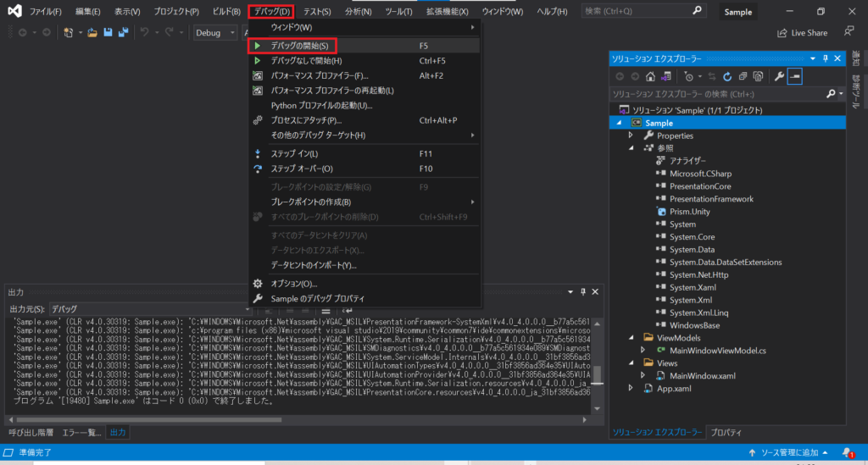Click the feedback icon beside Live Share
Image resolution: width=868 pixels, height=465 pixels.
coord(849,32)
